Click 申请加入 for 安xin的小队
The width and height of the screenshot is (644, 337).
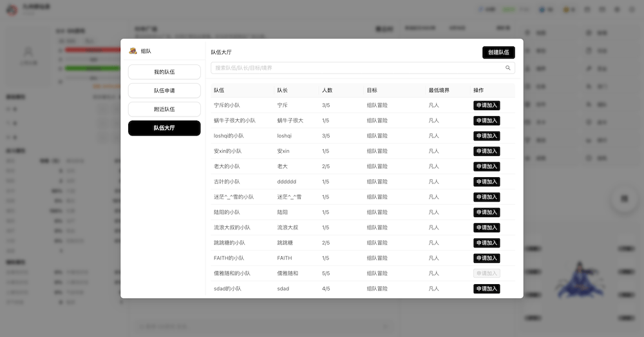tap(486, 151)
